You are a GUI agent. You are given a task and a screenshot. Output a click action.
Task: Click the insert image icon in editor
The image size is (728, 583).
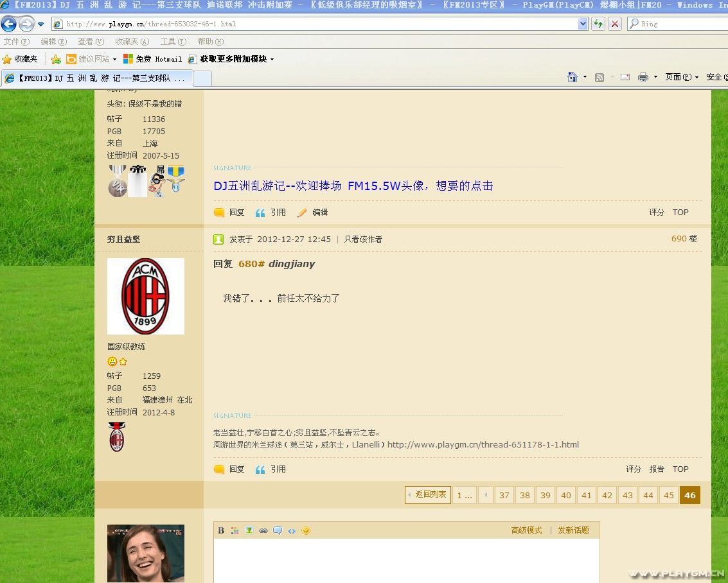(x=249, y=530)
